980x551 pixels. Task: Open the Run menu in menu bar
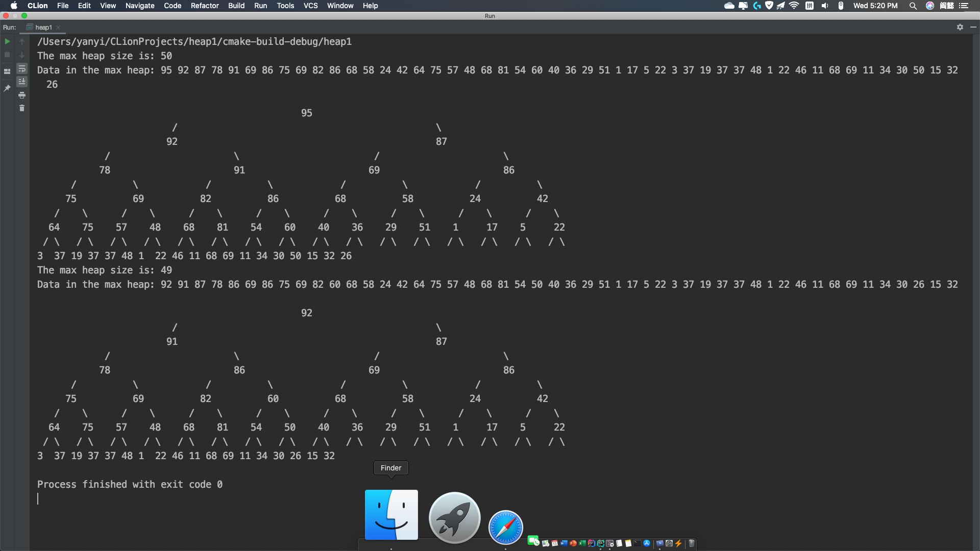260,6
